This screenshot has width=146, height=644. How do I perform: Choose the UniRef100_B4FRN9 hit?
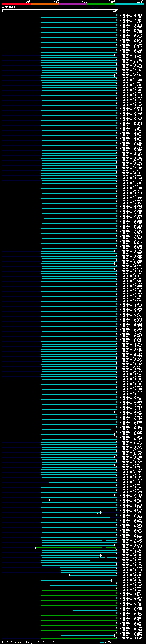pyautogui.click(x=131, y=60)
